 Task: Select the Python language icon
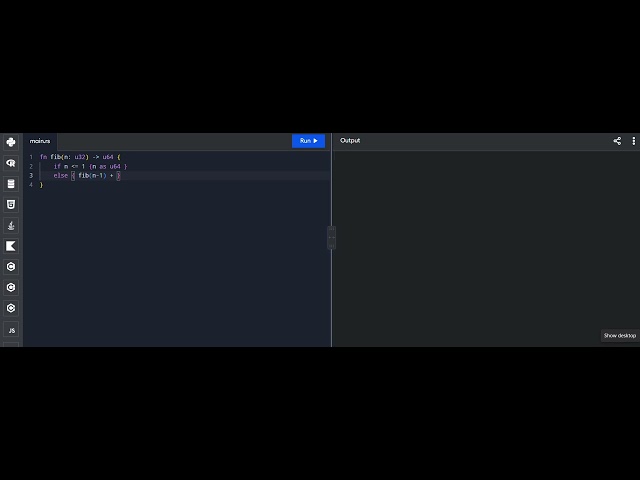(x=11, y=142)
